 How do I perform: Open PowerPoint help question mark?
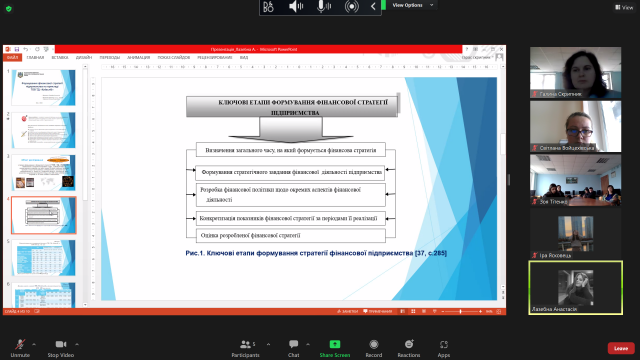(467, 49)
